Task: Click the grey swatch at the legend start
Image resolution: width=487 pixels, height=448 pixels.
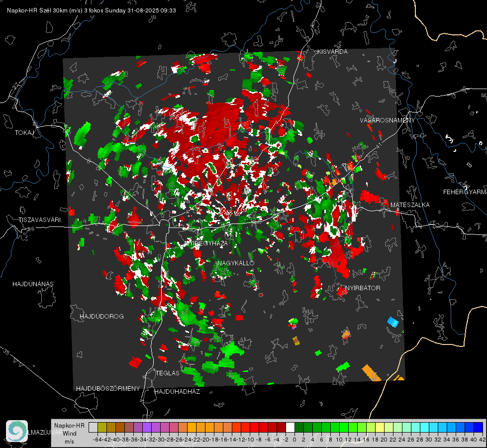Action: click(93, 427)
